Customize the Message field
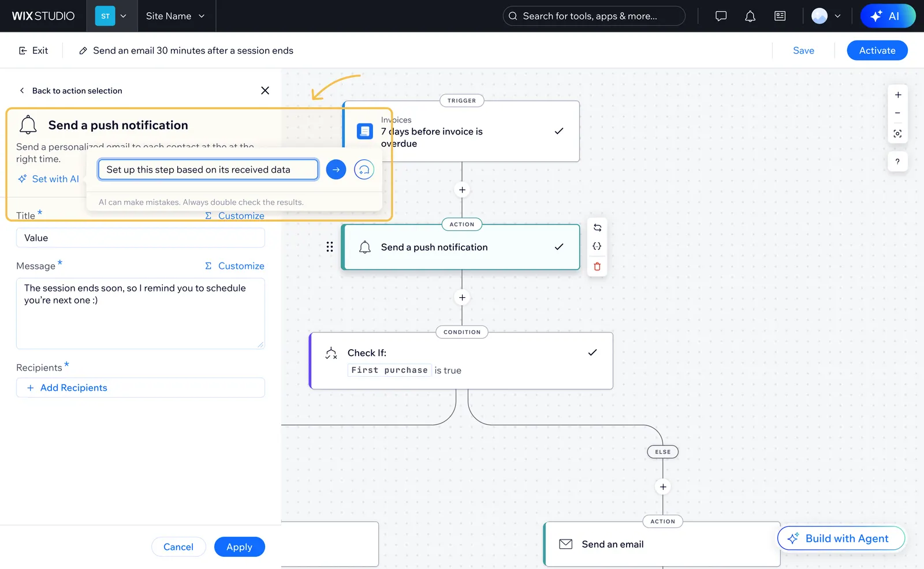Image resolution: width=924 pixels, height=569 pixels. click(235, 266)
